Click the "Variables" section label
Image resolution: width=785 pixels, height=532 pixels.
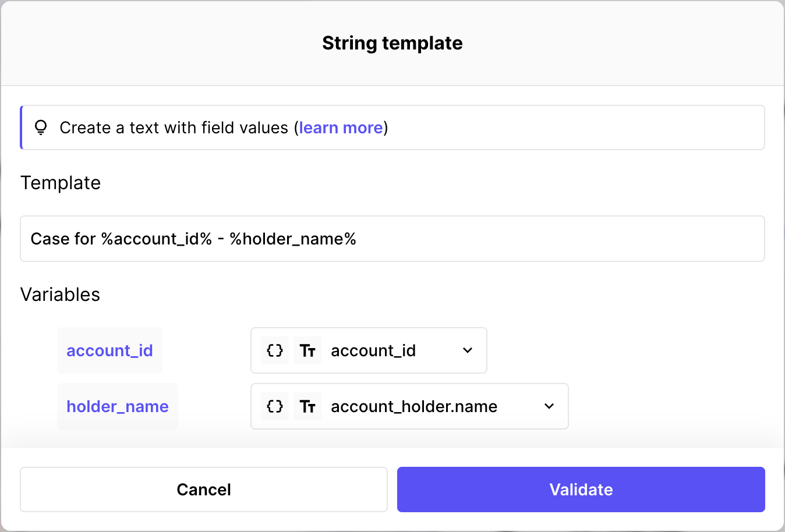[x=61, y=295]
